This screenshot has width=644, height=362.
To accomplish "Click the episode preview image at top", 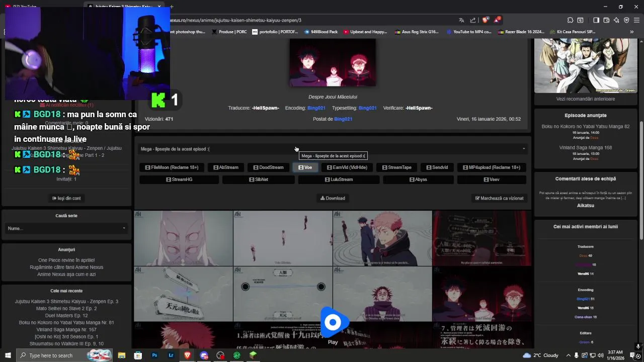I will coord(333,62).
